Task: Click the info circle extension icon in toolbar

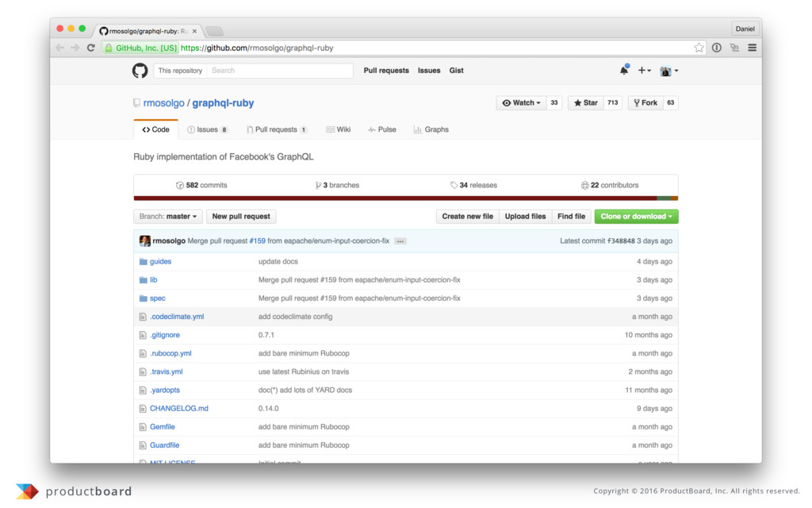Action: click(x=717, y=48)
